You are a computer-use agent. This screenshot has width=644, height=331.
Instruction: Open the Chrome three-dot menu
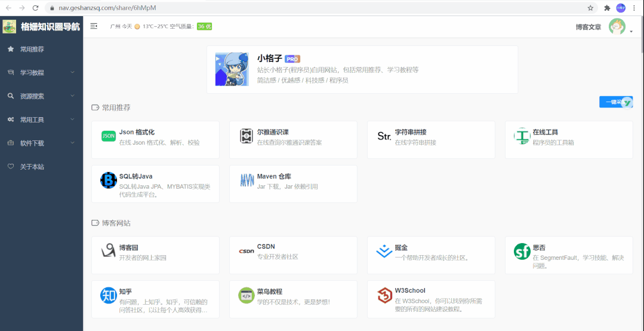coord(634,8)
